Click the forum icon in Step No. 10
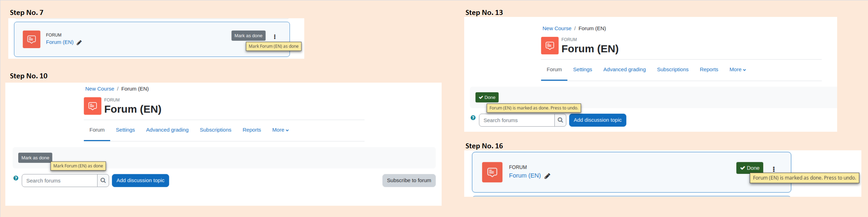Image resolution: width=868 pixels, height=217 pixels. (93, 106)
